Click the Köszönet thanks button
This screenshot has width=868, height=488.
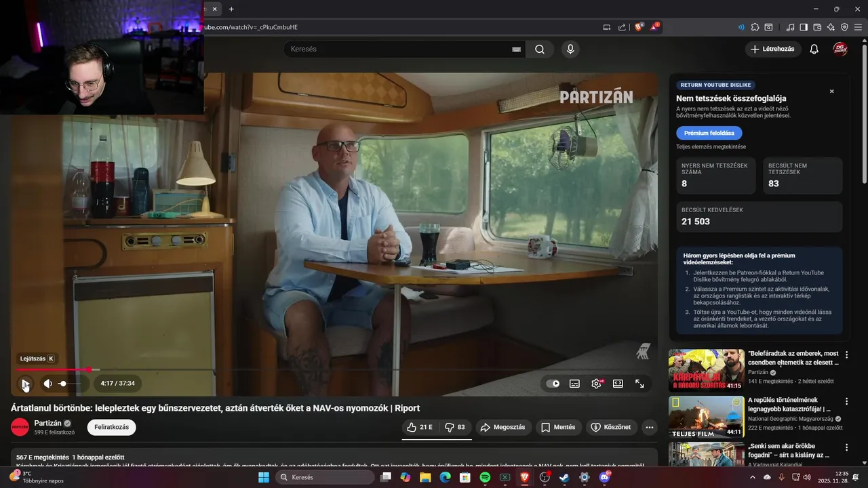coord(611,427)
